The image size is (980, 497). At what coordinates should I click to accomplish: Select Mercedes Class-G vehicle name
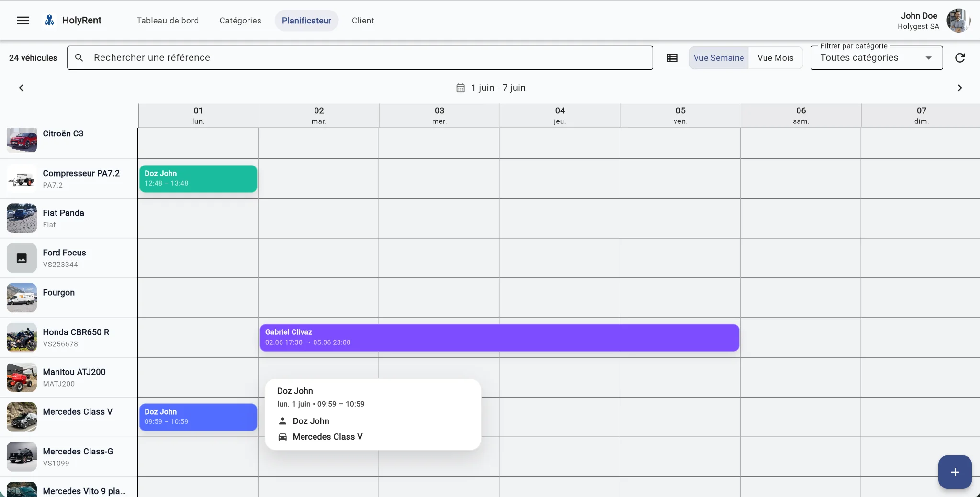point(78,451)
